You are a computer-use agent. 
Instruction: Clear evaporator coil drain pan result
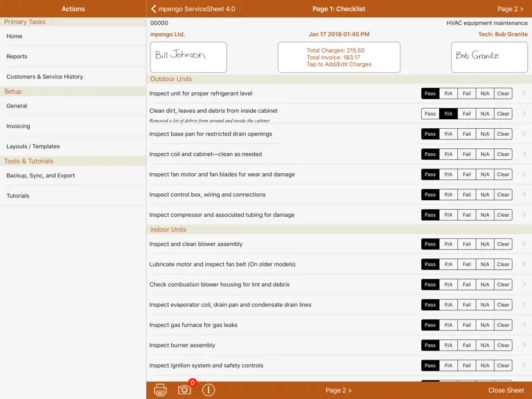pos(503,305)
